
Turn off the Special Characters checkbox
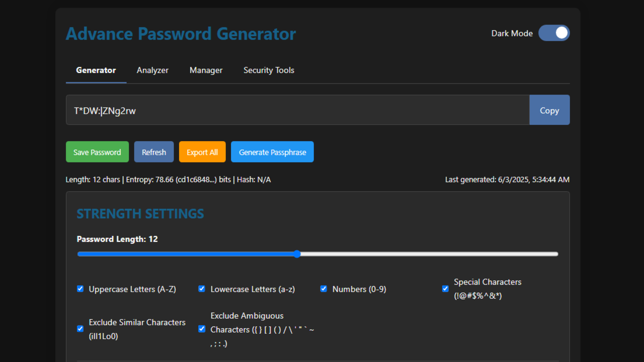(445, 289)
